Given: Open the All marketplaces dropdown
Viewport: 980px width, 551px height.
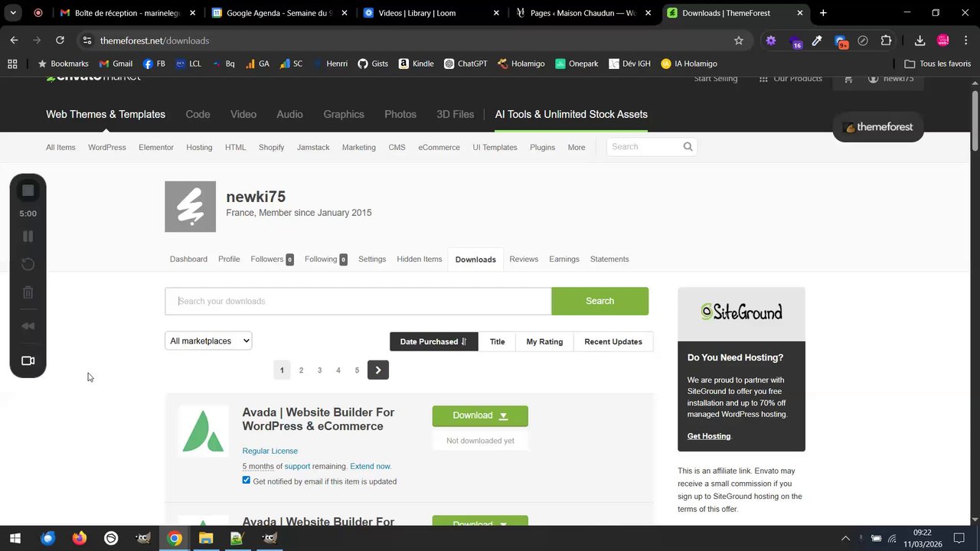Looking at the screenshot, I should pyautogui.click(x=208, y=341).
